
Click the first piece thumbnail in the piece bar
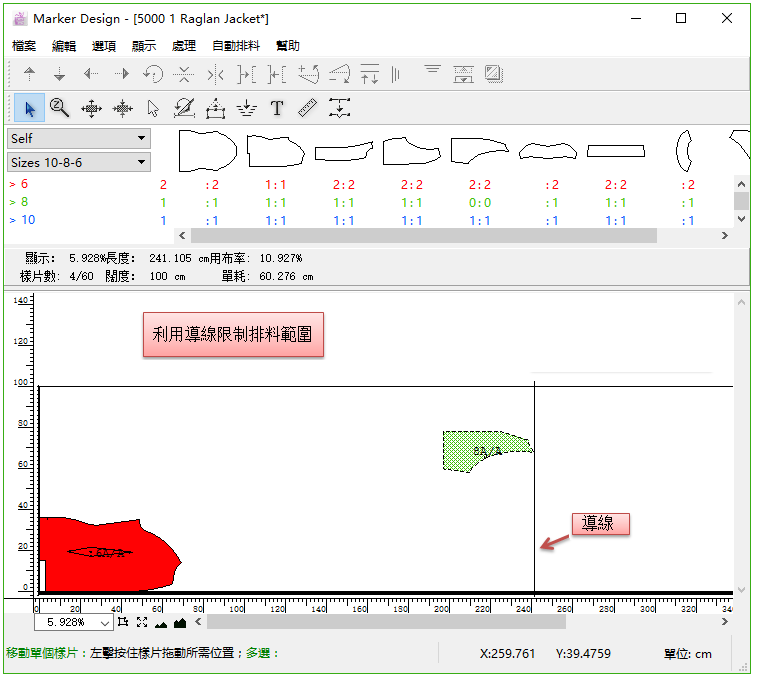[x=207, y=150]
